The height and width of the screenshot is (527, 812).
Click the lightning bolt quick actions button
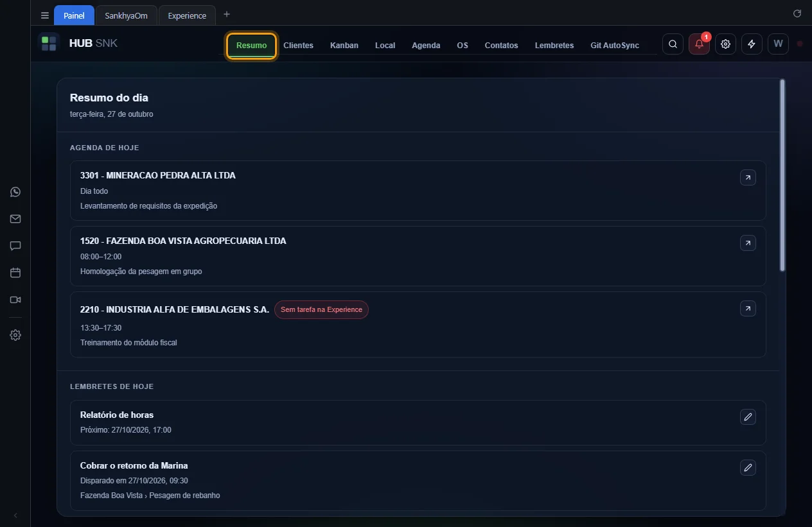(x=752, y=44)
